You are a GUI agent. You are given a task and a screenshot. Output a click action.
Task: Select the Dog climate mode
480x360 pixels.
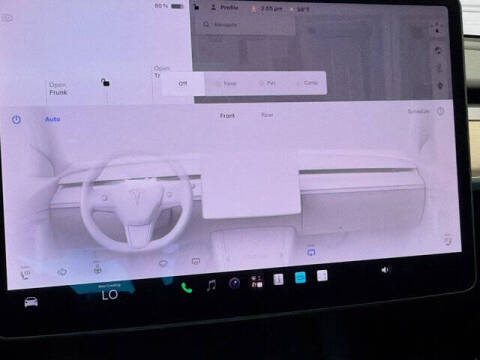[268, 83]
